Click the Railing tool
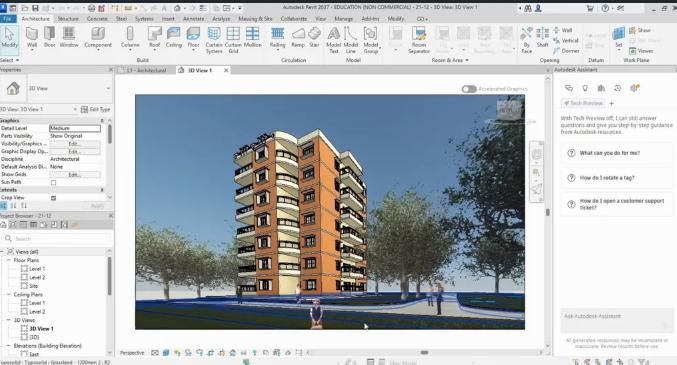The height and width of the screenshot is (365, 677). (x=278, y=38)
